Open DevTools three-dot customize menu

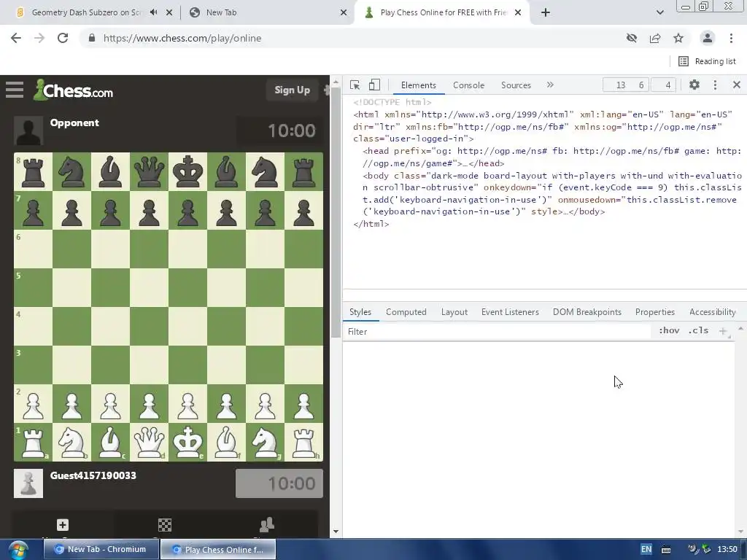[x=715, y=85]
